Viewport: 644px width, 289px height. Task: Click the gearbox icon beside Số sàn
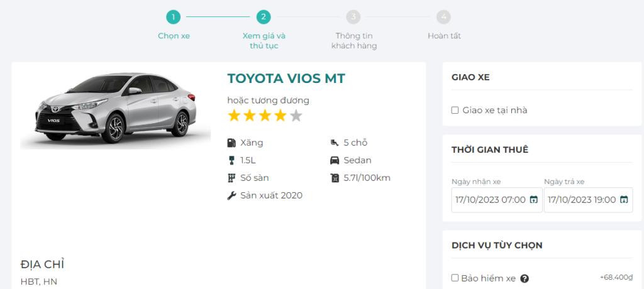[x=231, y=178]
